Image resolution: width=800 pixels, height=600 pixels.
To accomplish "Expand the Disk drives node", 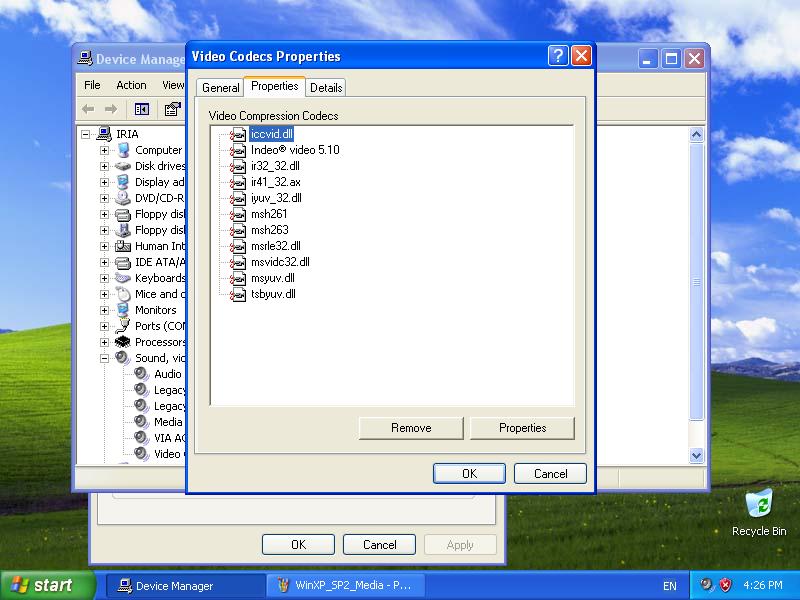I will point(105,166).
